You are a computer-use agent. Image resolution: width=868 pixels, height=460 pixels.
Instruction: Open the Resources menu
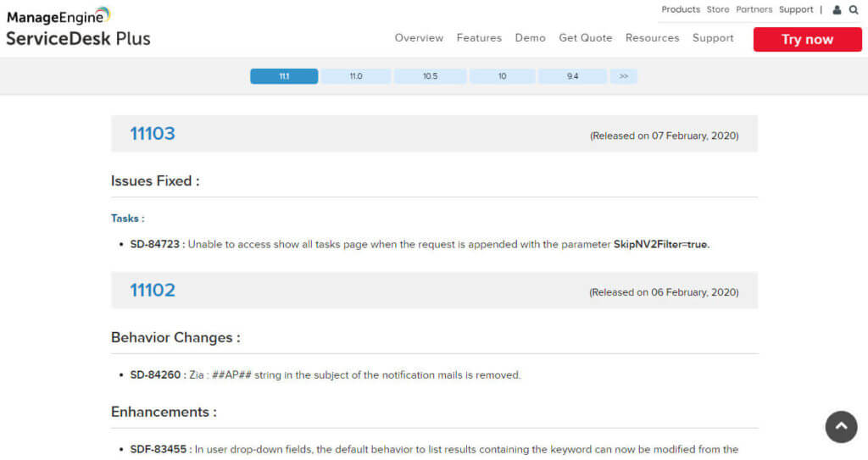tap(652, 37)
